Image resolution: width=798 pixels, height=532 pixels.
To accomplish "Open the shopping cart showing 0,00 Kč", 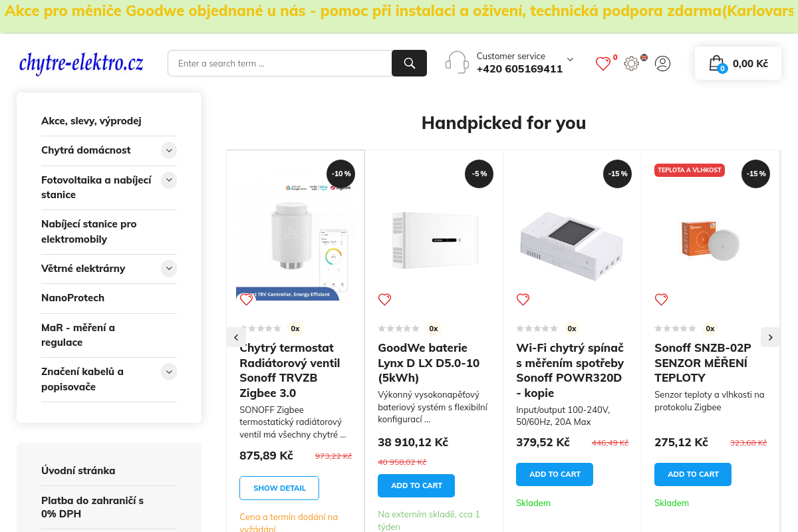I will (x=738, y=63).
